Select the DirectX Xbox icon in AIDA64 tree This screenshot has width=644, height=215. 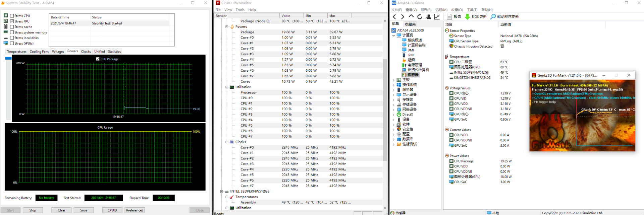(x=399, y=115)
